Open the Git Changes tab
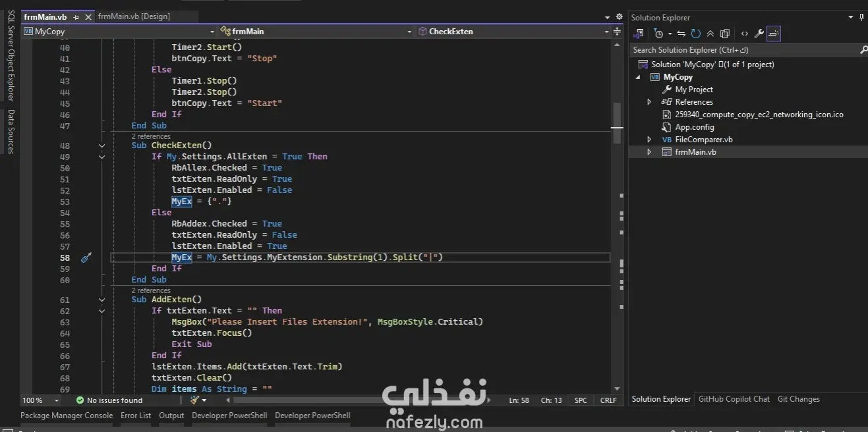Screen dimensions: 868x432 (x=799, y=399)
